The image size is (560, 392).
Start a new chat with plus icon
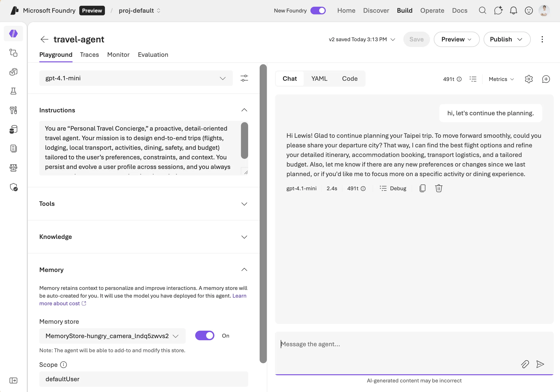(x=546, y=79)
